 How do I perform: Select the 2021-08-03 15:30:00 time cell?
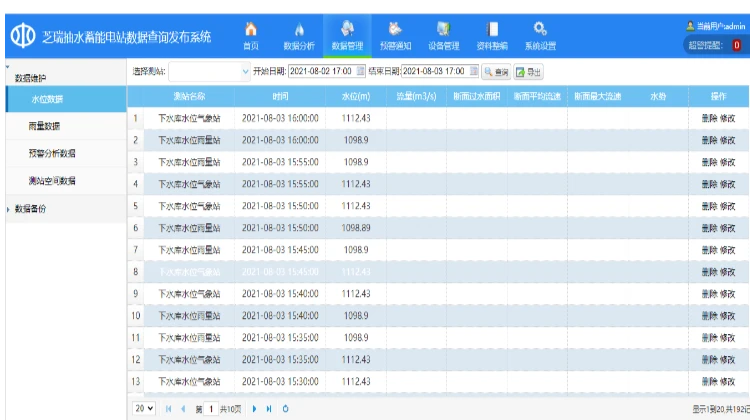click(280, 382)
